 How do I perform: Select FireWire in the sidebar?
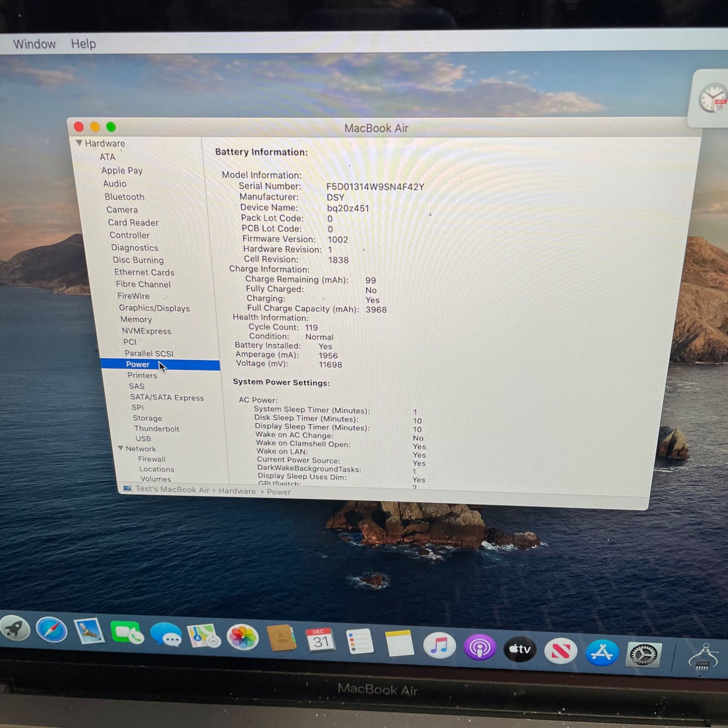click(134, 296)
